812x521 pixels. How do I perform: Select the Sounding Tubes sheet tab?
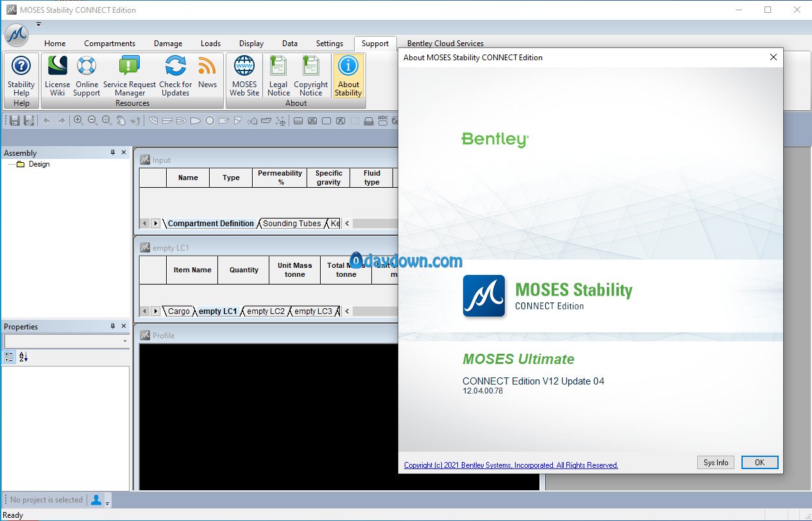pos(292,224)
